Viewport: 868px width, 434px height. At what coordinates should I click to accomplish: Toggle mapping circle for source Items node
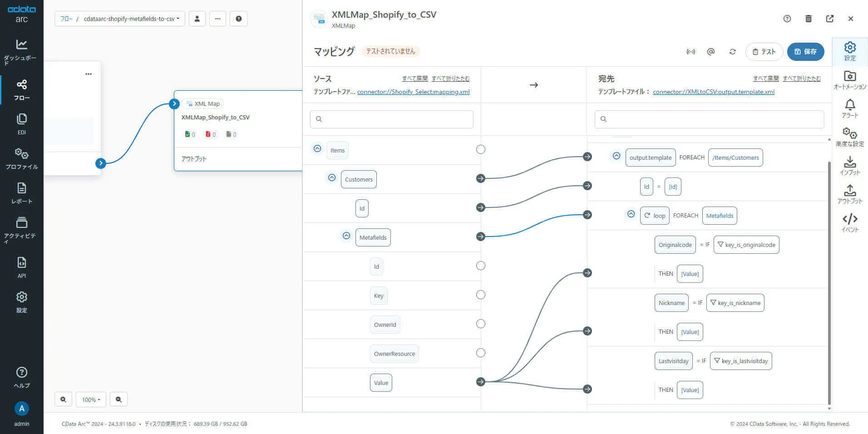pos(480,150)
